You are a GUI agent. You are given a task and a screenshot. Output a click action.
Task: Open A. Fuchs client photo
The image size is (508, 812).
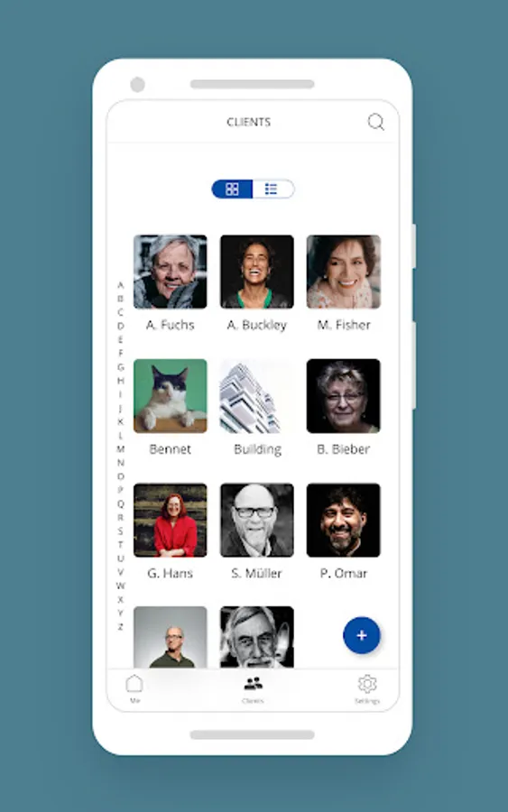(171, 272)
